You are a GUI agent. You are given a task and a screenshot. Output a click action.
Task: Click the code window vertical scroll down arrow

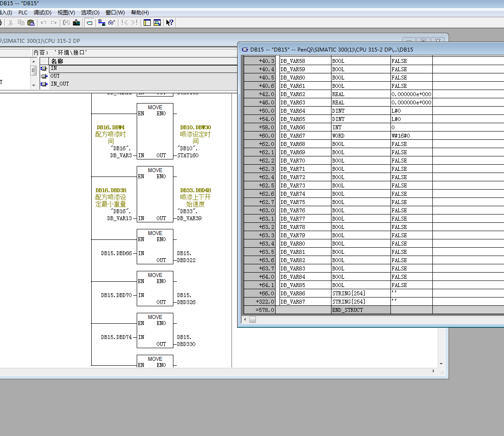click(x=441, y=363)
